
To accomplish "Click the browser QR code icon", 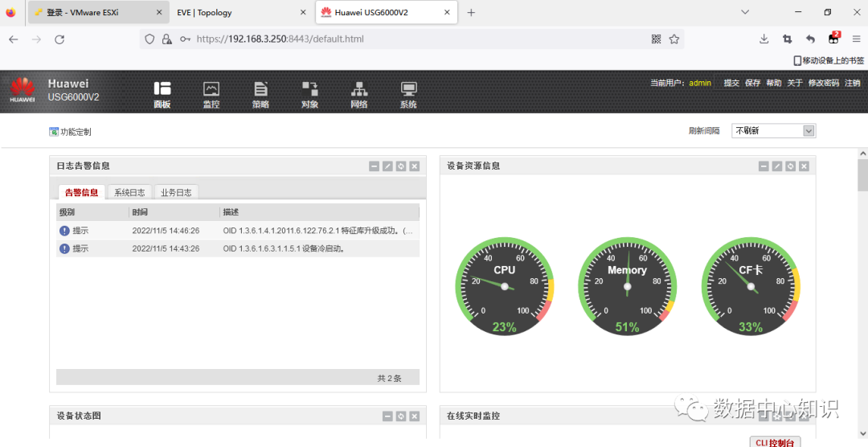I will click(656, 39).
